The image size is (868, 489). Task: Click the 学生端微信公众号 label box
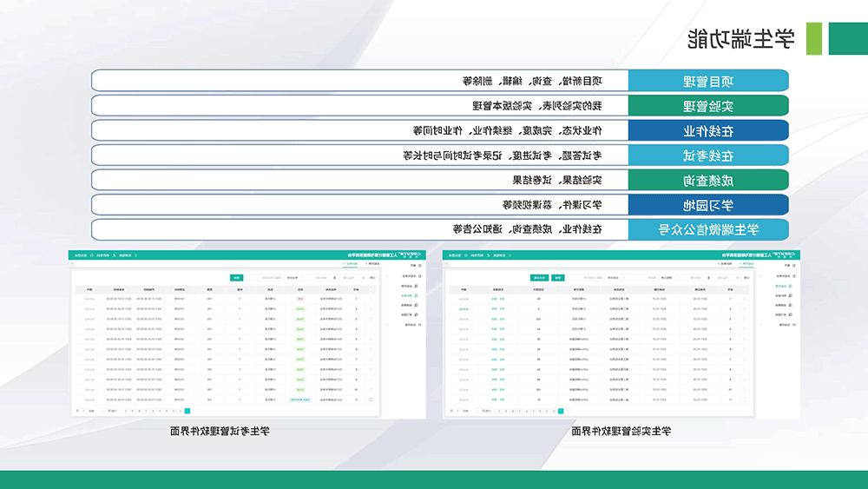(x=708, y=229)
